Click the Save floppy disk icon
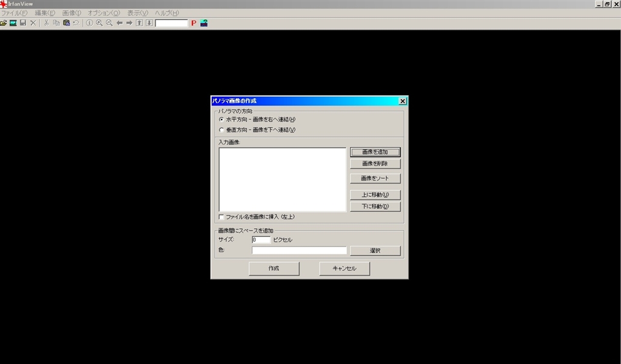 (23, 23)
